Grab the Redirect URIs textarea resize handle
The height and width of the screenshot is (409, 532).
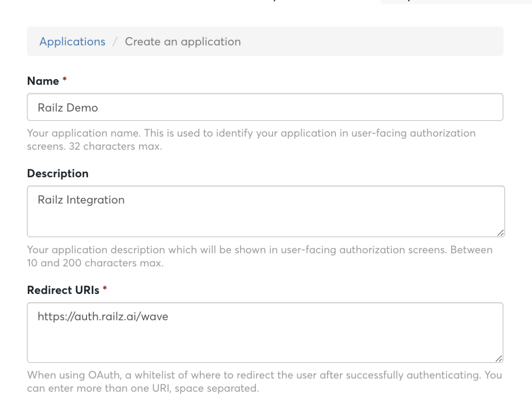[x=498, y=358]
